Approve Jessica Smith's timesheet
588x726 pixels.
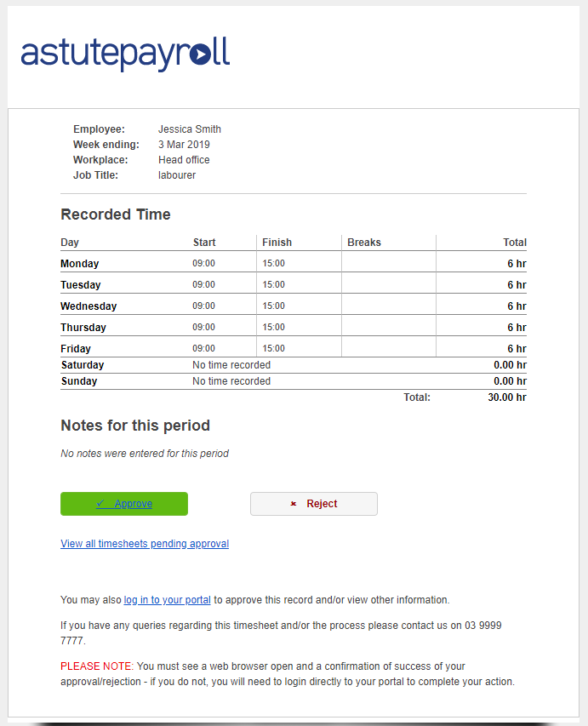coord(123,503)
